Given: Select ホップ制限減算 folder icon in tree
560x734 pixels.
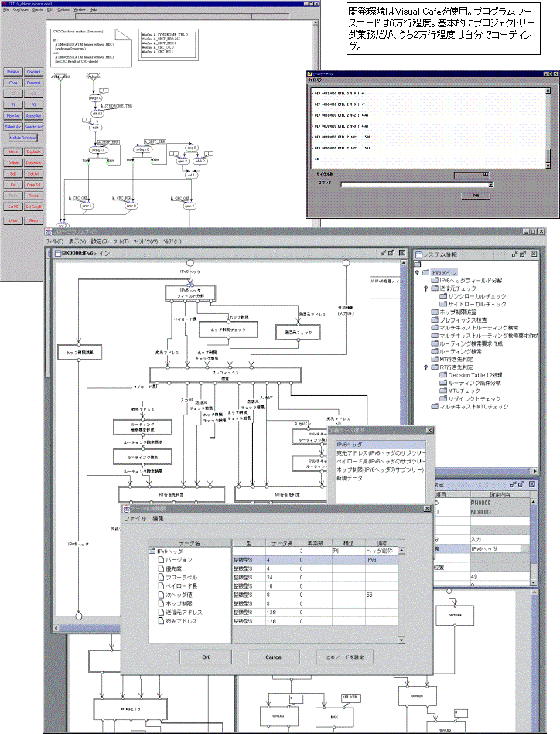Looking at the screenshot, I should point(435,312).
